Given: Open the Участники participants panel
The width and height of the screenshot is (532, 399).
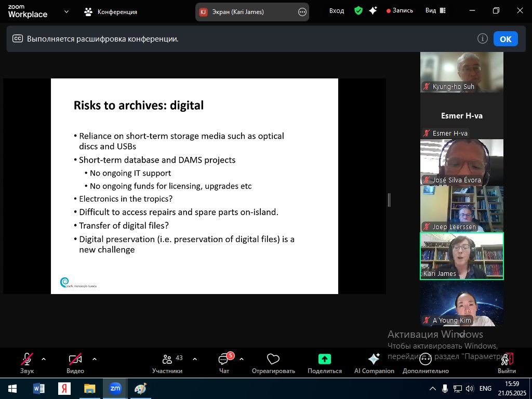Looking at the screenshot, I should pos(167,363).
